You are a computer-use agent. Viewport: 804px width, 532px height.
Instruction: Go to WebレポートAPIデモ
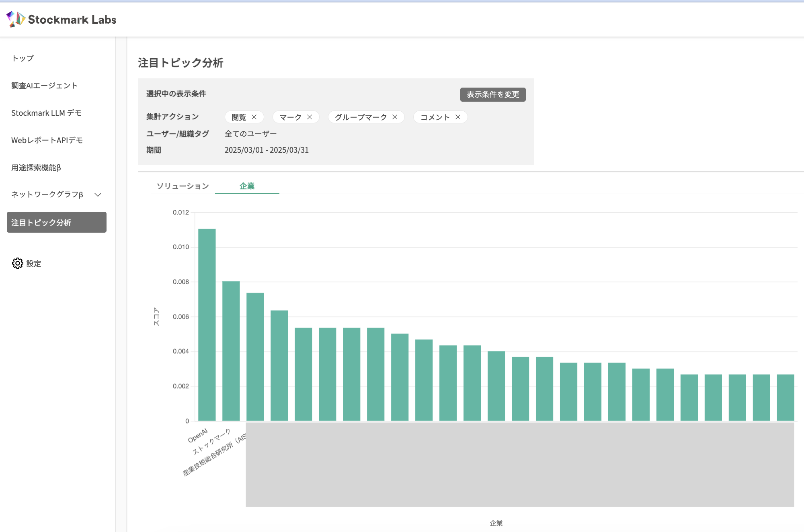point(47,140)
